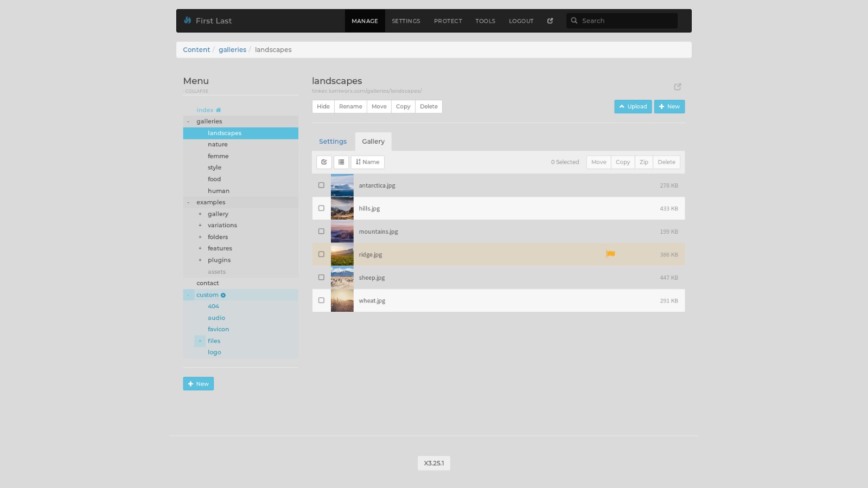
Task: Select the hills.jpg checkbox
Action: pyautogui.click(x=321, y=208)
